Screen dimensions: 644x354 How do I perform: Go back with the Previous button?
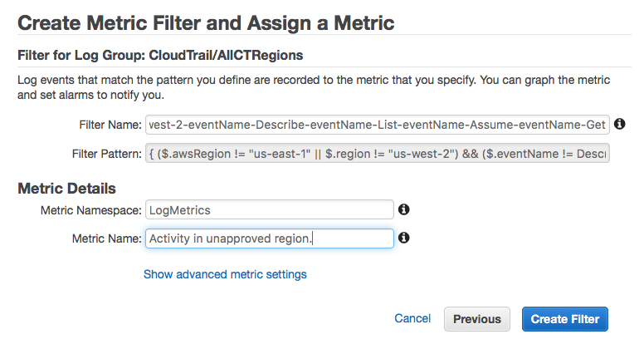click(x=477, y=319)
